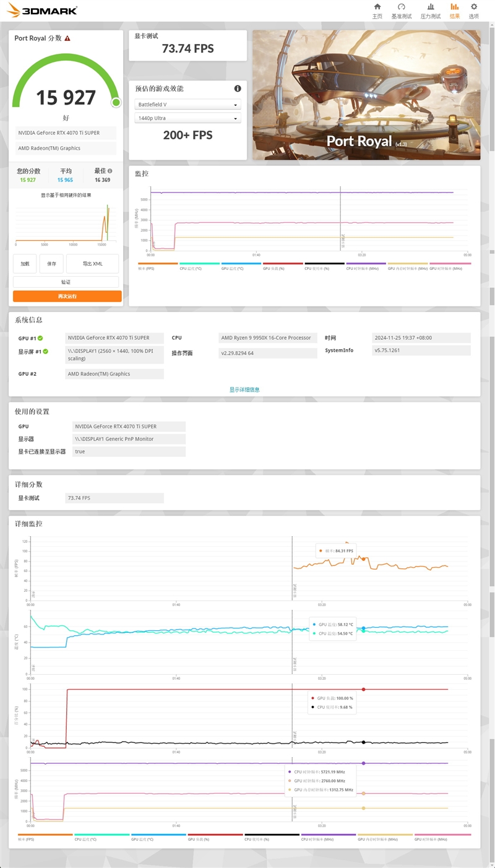This screenshot has width=495, height=868.
Task: Click the warning triangle beside Port Royal 分数
Action: [x=67, y=38]
